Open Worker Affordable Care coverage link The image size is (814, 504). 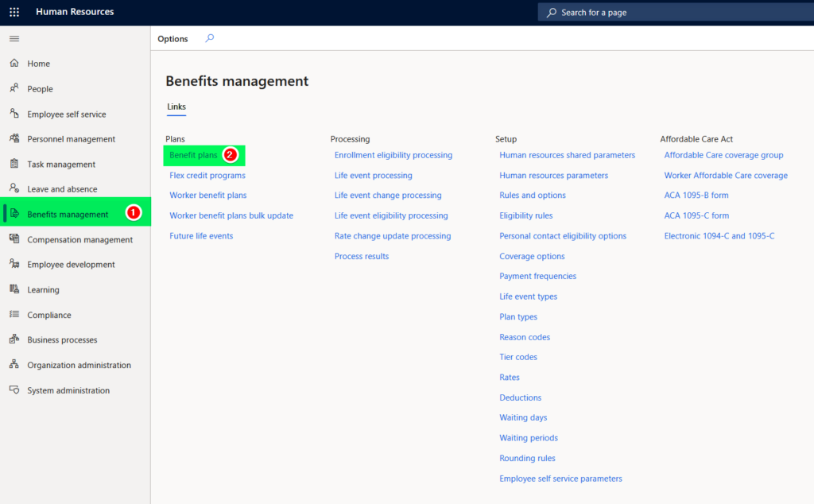pyautogui.click(x=726, y=176)
